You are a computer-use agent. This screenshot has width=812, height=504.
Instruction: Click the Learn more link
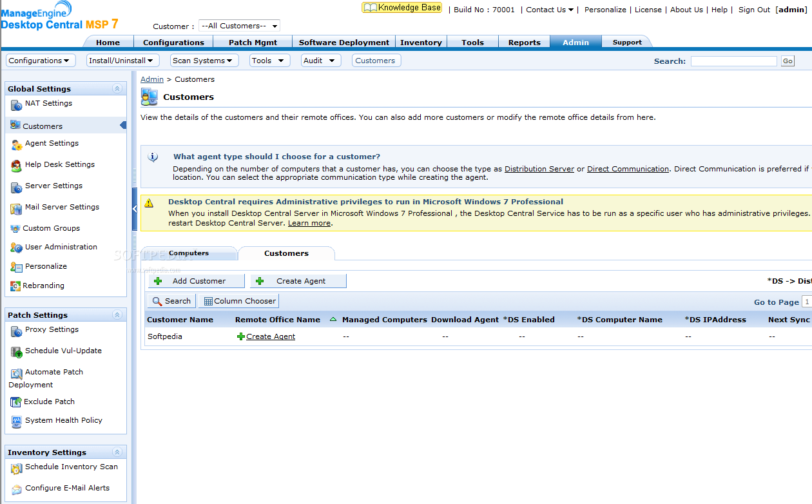point(309,223)
